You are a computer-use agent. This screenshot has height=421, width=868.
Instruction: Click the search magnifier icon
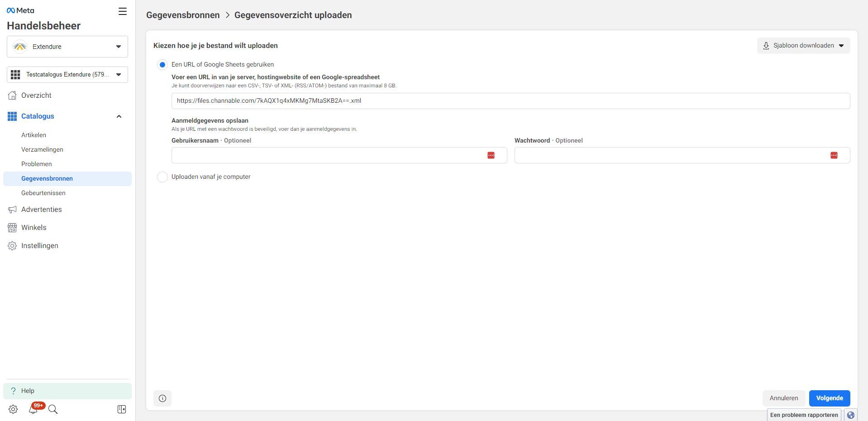(53, 409)
